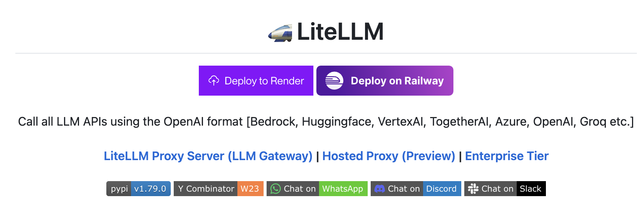
Task: Click the Railway logo icon
Action: pos(334,81)
